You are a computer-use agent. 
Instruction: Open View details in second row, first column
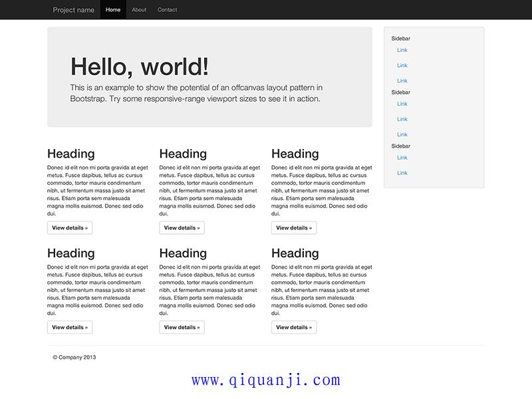pos(70,327)
